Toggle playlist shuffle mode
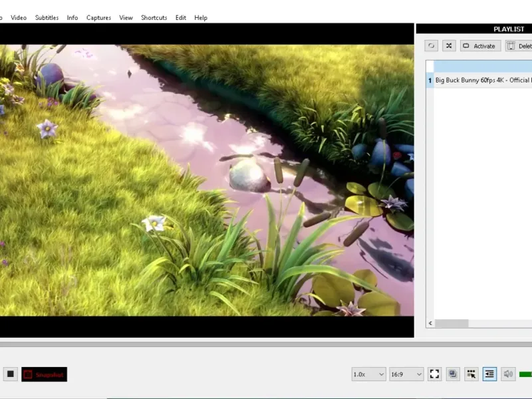 [x=449, y=46]
